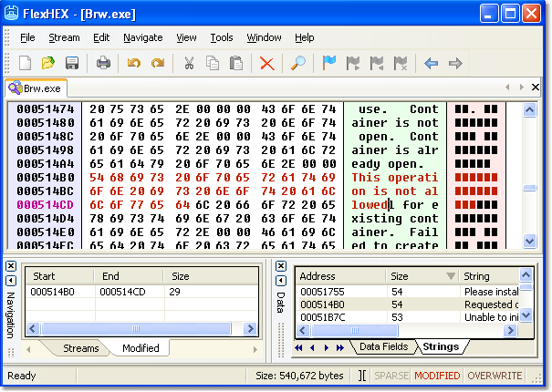Copy selection with the copy icon

click(213, 63)
